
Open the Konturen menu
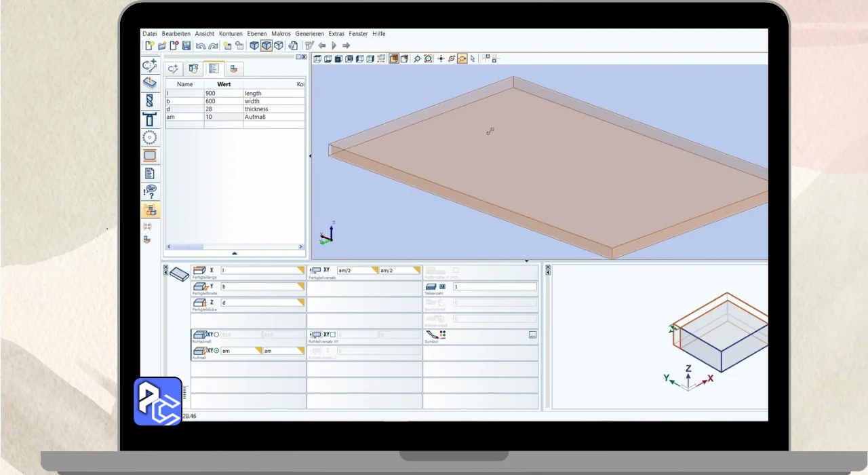tap(231, 33)
